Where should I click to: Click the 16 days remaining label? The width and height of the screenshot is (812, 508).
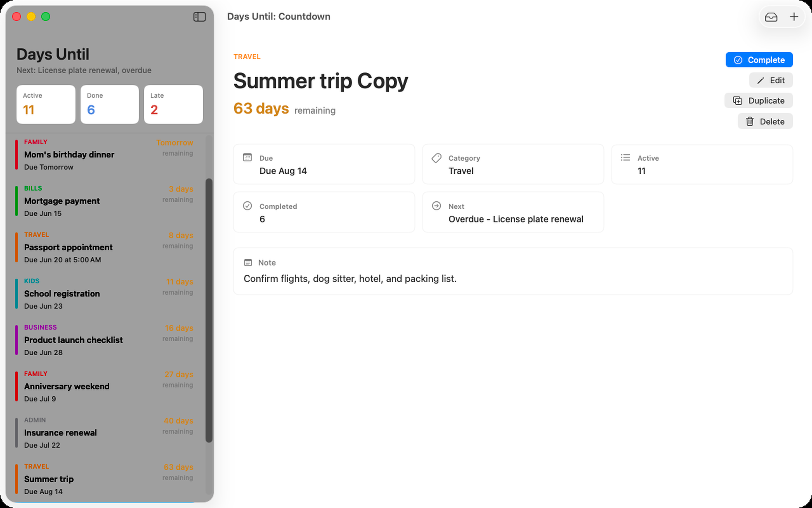[x=178, y=333]
